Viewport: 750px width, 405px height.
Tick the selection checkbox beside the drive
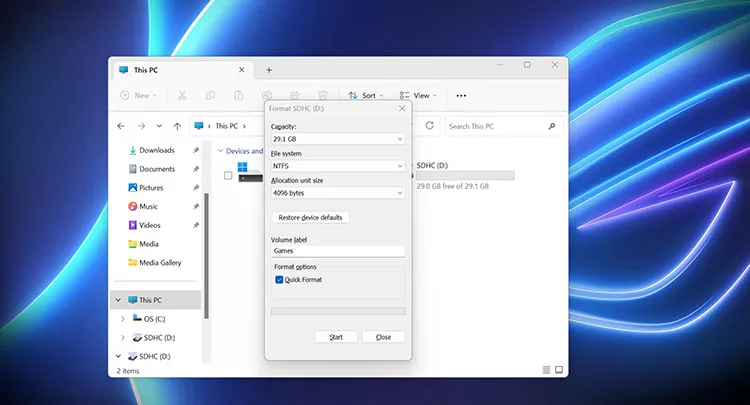[x=228, y=175]
